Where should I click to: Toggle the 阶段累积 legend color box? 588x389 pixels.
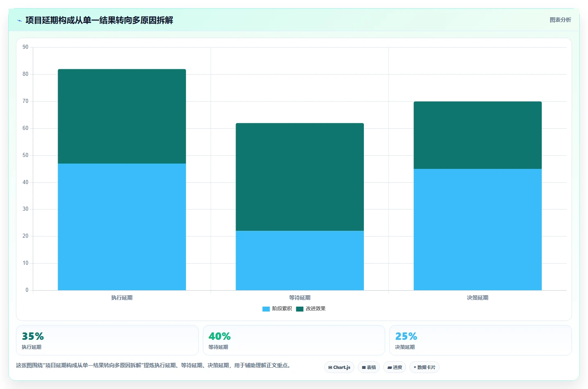tap(266, 309)
